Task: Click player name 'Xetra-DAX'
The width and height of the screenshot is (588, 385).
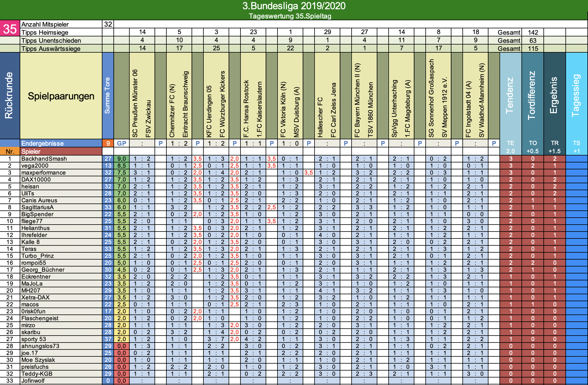Action: pyautogui.click(x=35, y=297)
